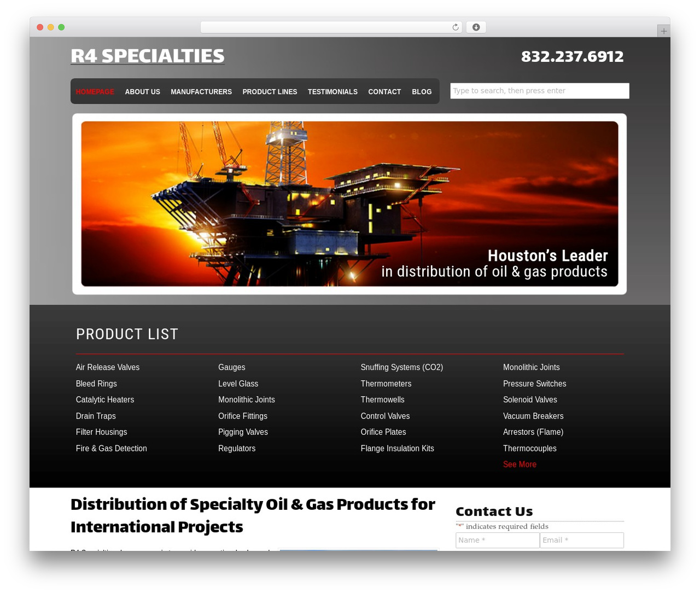Focus the site search field

tap(540, 91)
